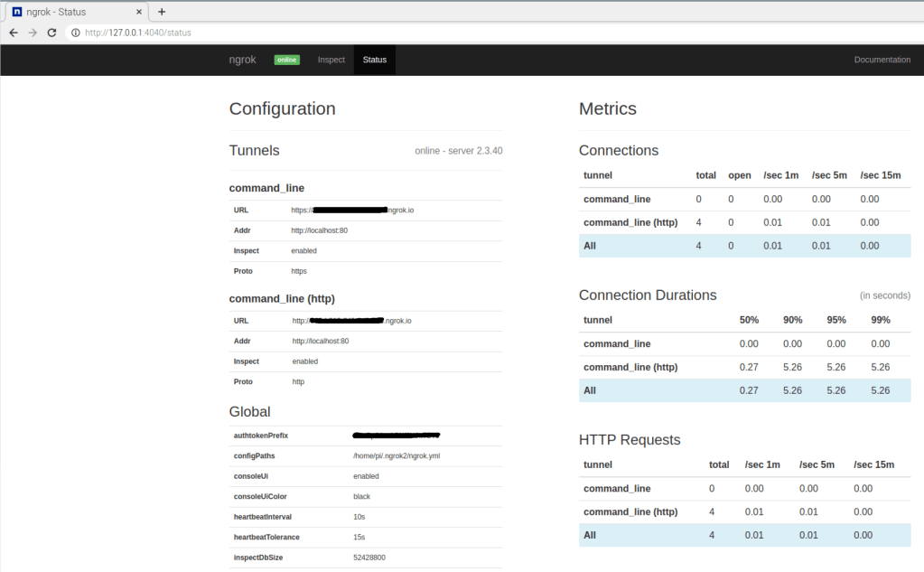Click the ngrok favicon on the tab
Screen dimensions: 924x572
(x=16, y=12)
